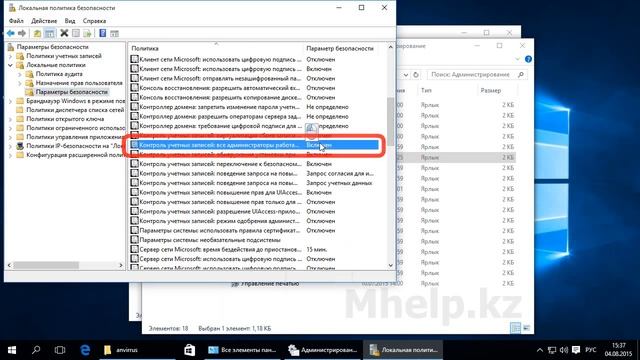Click the help question-mark icon in Администрирование window
Viewport: 640px width, 360px height.
528,59
